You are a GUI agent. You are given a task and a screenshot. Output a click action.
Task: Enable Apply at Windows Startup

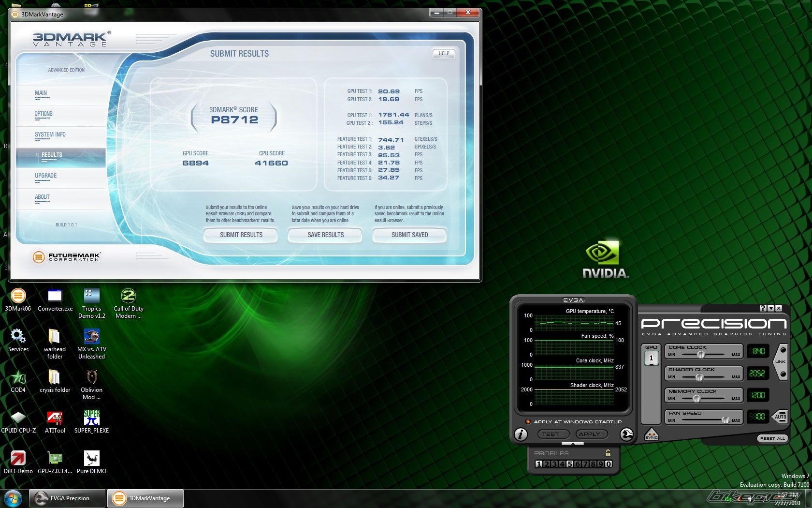[x=528, y=422]
